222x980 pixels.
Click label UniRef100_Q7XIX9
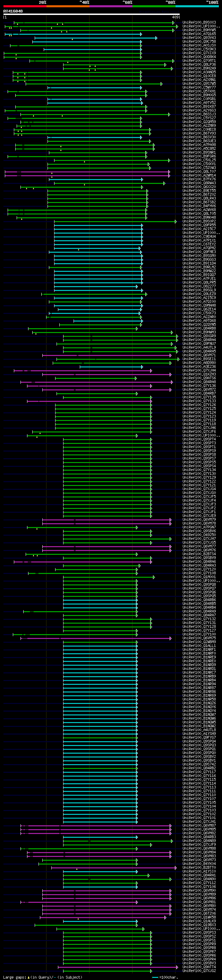[x=199, y=53]
